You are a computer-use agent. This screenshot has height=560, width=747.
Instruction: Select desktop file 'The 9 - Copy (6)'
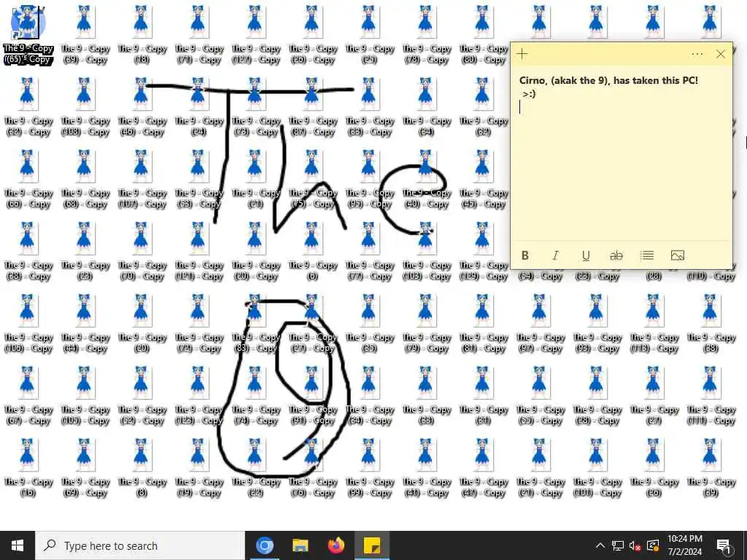312,252
